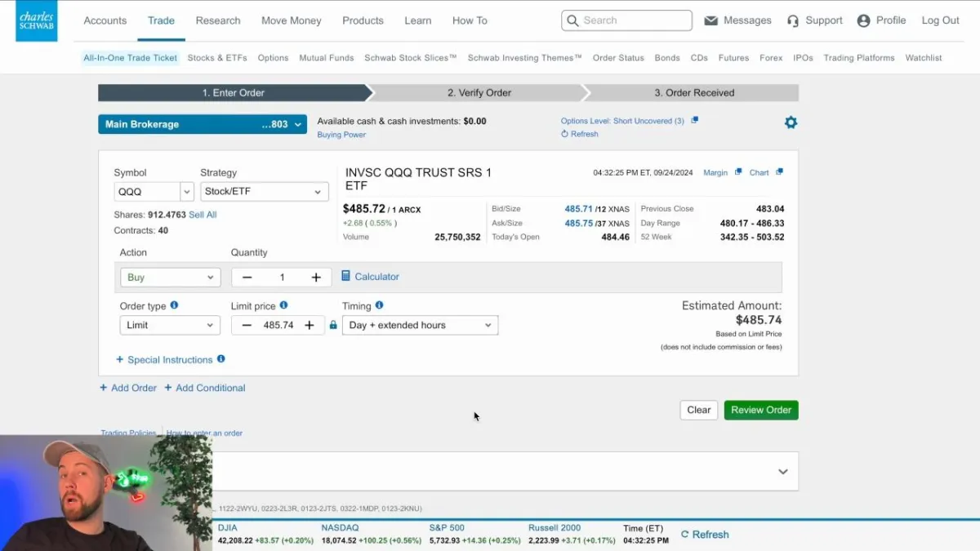This screenshot has height=551, width=980.
Task: Click the Limit price info icon
Action: pos(283,305)
